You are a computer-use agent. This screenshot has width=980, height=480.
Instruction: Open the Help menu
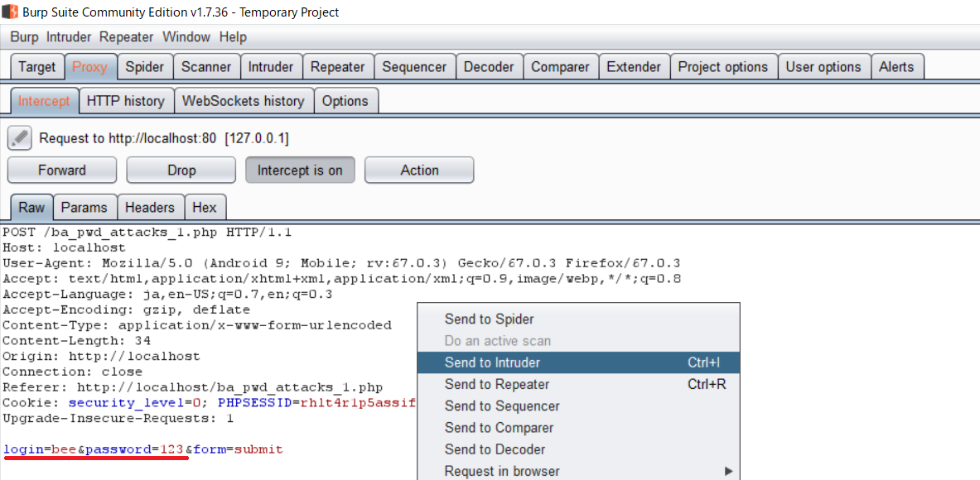tap(233, 37)
